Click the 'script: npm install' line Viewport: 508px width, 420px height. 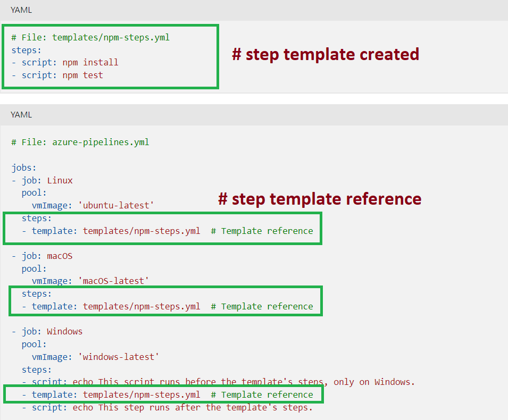[65, 63]
